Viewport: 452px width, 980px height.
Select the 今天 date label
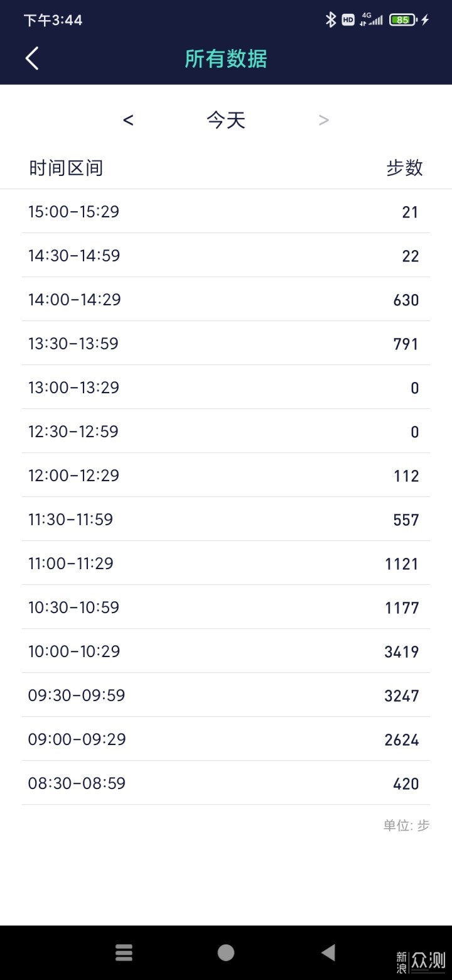point(226,119)
